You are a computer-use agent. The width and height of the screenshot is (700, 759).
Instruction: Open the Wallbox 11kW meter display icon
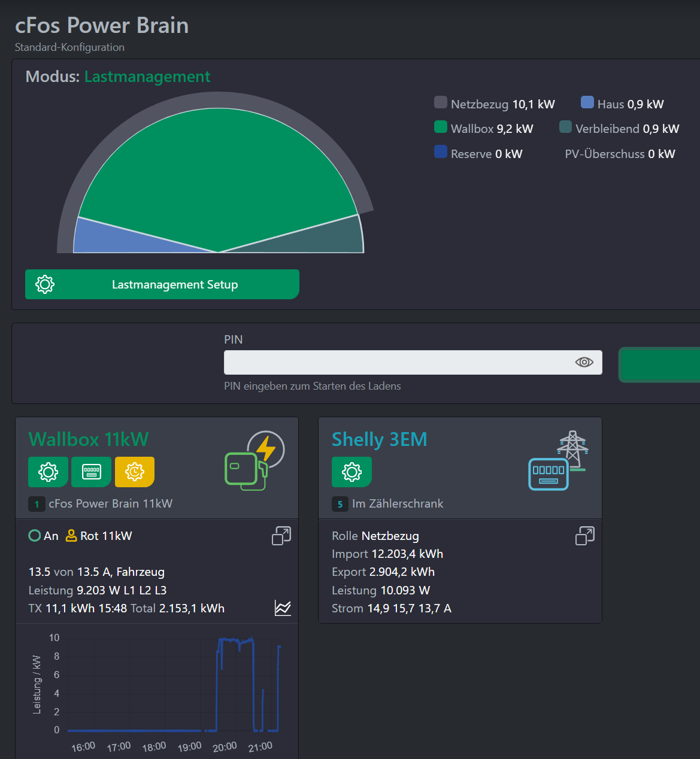tap(92, 472)
